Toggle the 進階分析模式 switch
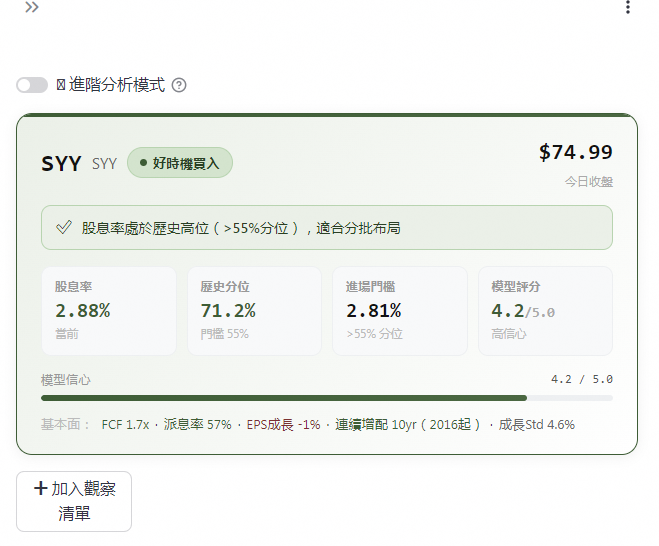Viewport: 659px width, 546px height. (x=32, y=85)
